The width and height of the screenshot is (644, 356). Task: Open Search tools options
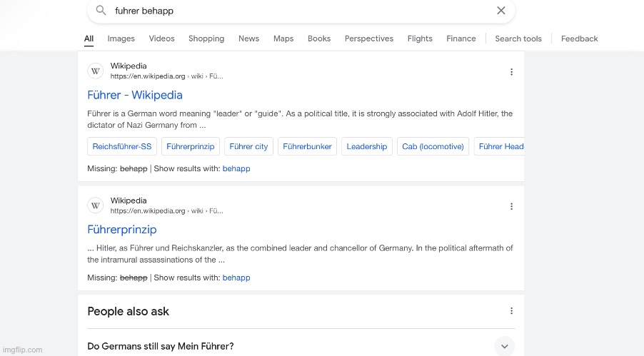click(x=518, y=39)
